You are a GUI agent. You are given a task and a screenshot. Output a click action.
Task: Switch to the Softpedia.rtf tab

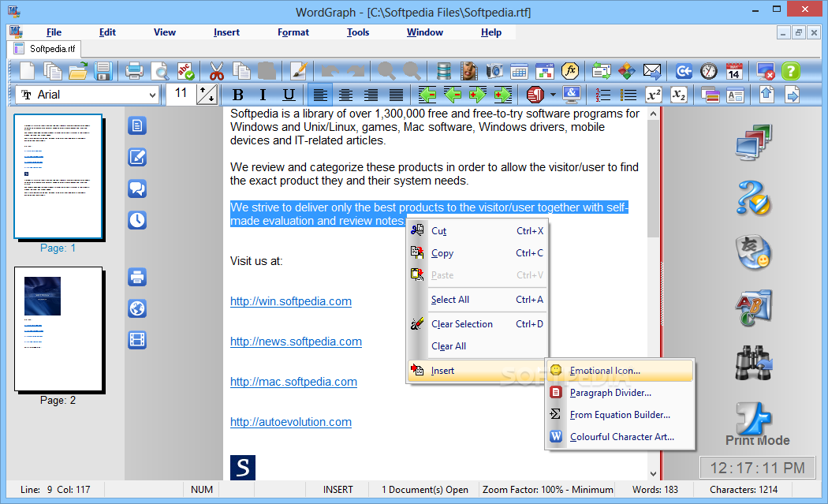coord(45,49)
